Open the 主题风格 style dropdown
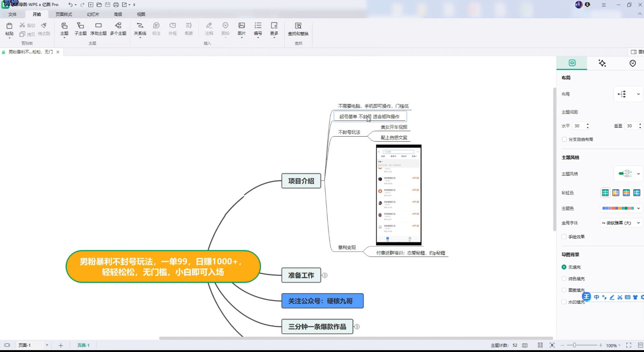Screen dimensions: 644x352 (x=628, y=174)
